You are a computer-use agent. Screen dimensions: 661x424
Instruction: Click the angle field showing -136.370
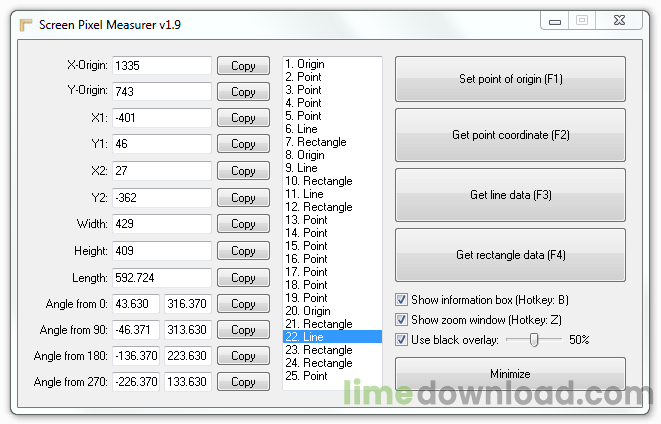136,356
